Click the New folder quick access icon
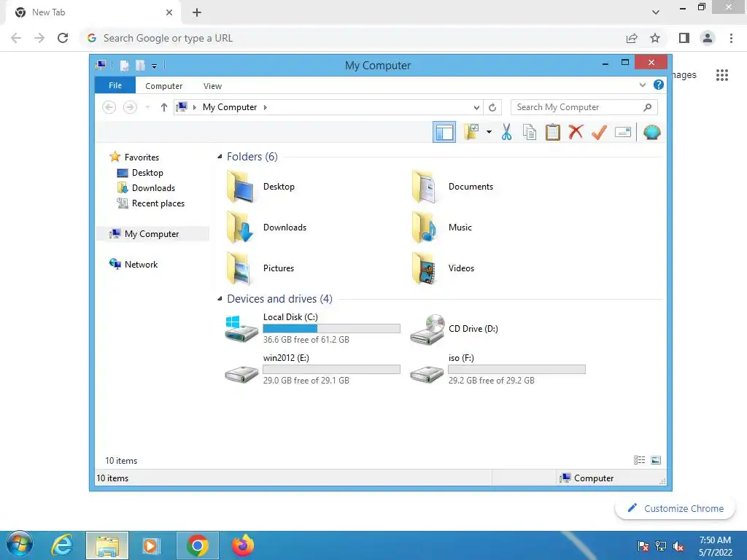The width and height of the screenshot is (747, 560). [x=140, y=66]
